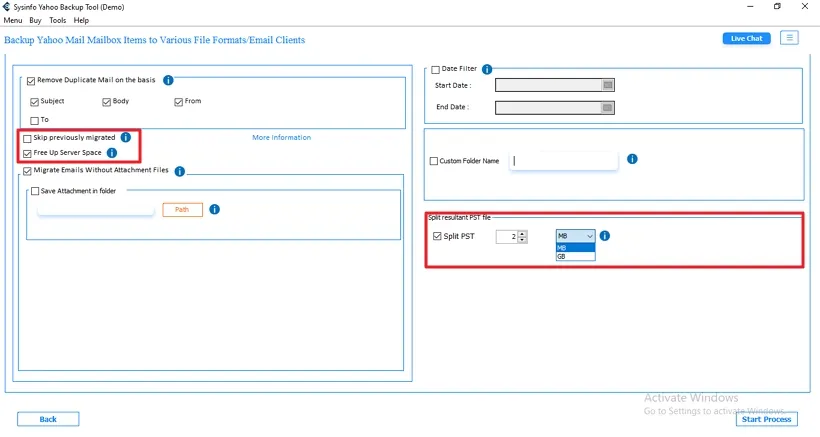Click the Path button for attachments
This screenshot has width=820, height=437.
[x=182, y=210]
